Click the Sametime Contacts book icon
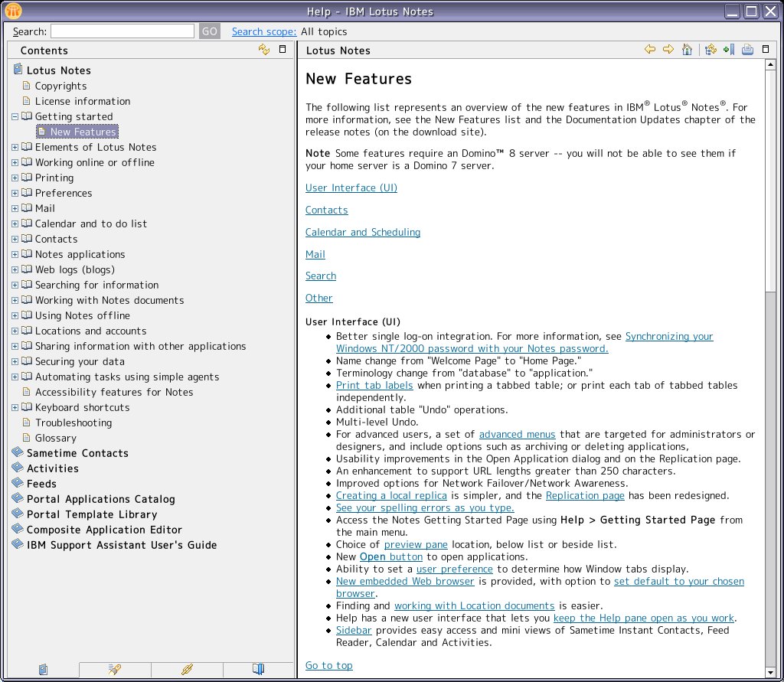The height and width of the screenshot is (682, 784). pos(18,452)
